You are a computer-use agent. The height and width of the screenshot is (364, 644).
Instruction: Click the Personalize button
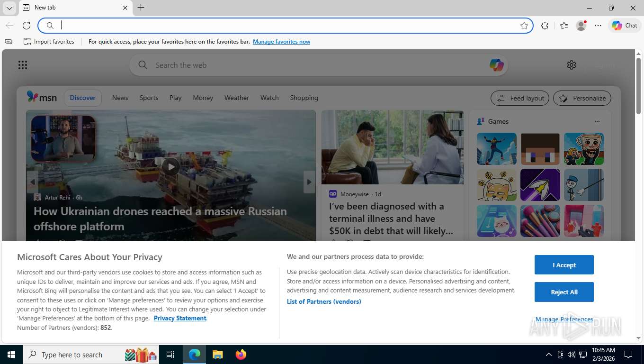coord(582,98)
